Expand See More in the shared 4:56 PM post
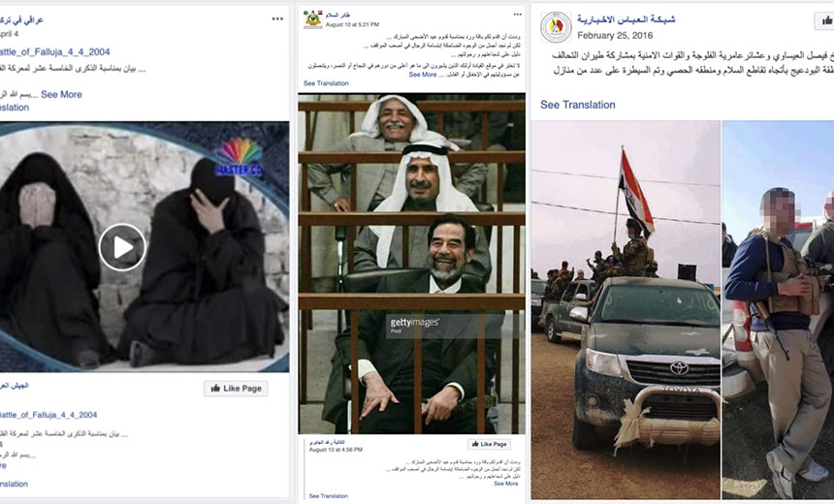The width and height of the screenshot is (834, 504). coord(506,484)
